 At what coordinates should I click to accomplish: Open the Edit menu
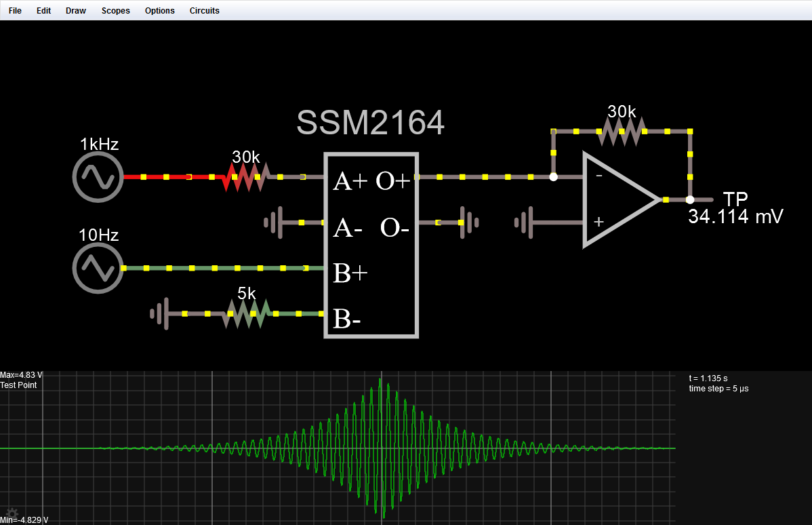pyautogui.click(x=43, y=10)
